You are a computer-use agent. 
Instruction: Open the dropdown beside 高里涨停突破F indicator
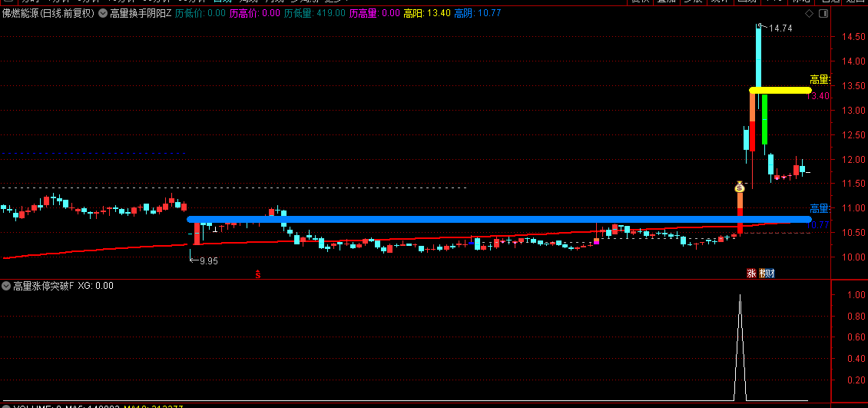pyautogui.click(x=6, y=286)
